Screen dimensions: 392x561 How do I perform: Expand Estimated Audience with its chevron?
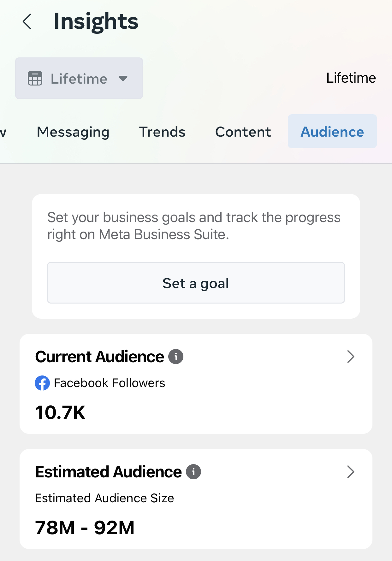(x=350, y=472)
